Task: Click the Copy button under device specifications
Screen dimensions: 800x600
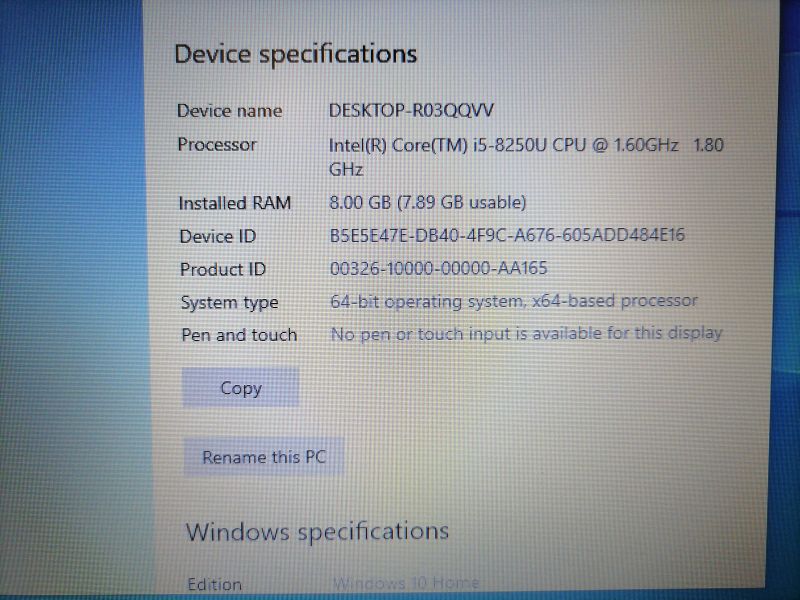Action: pyautogui.click(x=240, y=388)
